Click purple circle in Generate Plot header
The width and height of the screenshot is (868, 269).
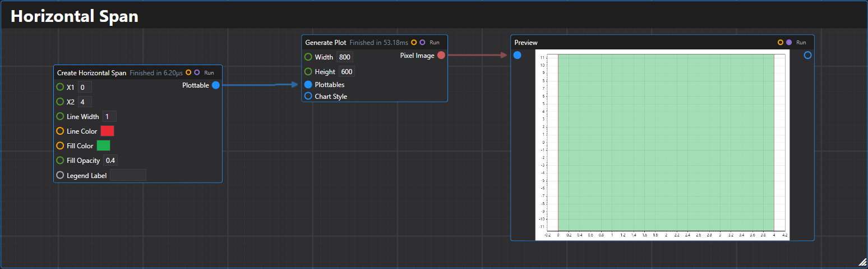point(422,42)
